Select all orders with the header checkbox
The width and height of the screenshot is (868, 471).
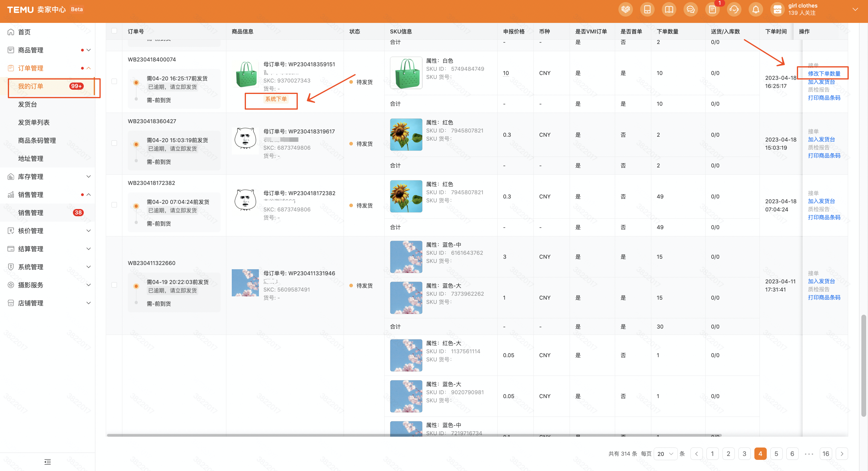[114, 31]
